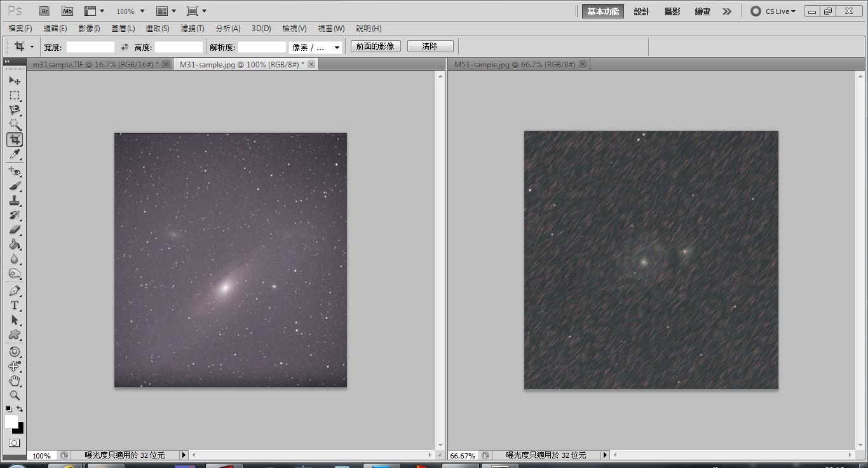Swap width and height values

click(x=125, y=47)
